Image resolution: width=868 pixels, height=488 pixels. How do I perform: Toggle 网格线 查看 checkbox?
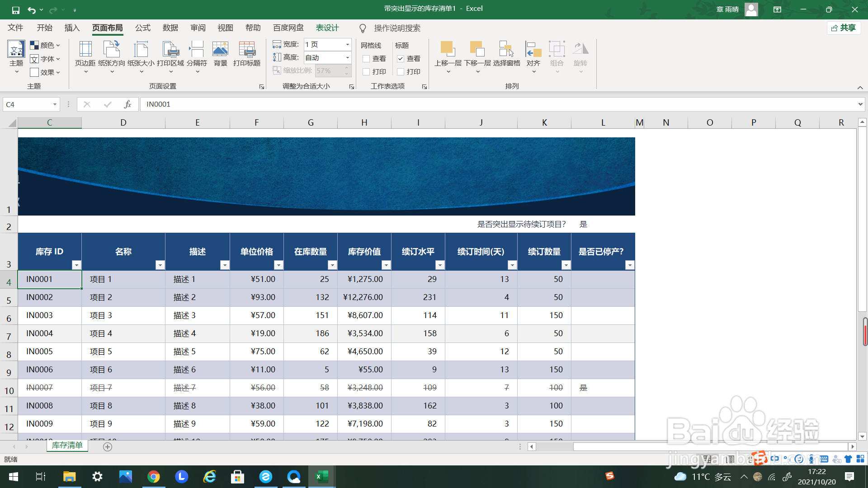coord(367,59)
